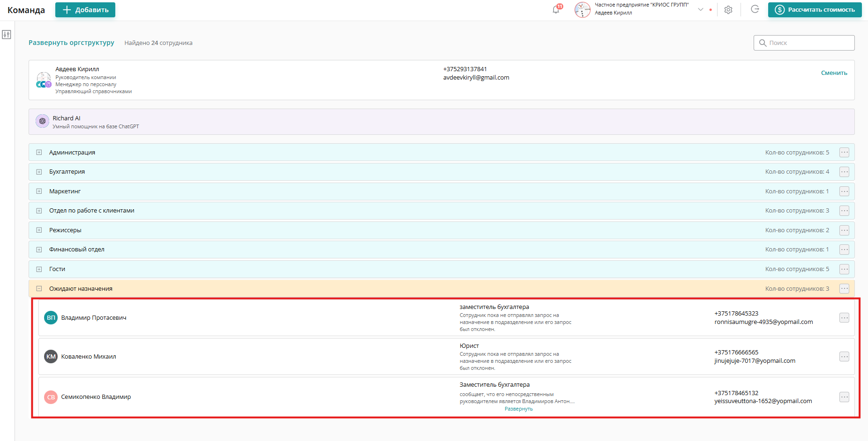Image resolution: width=868 pixels, height=441 pixels.
Task: Open the notifications bell
Action: coord(556,9)
